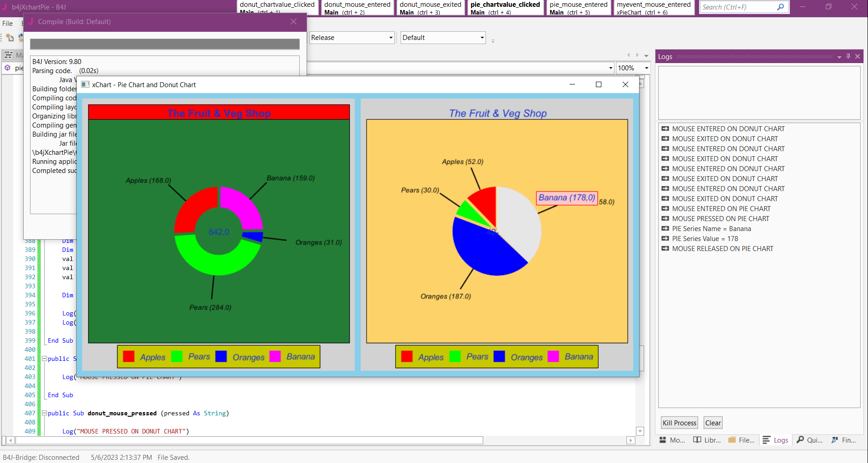
Task: Collapse the donut_mouse_pressed Sub at line 407
Action: pos(45,413)
